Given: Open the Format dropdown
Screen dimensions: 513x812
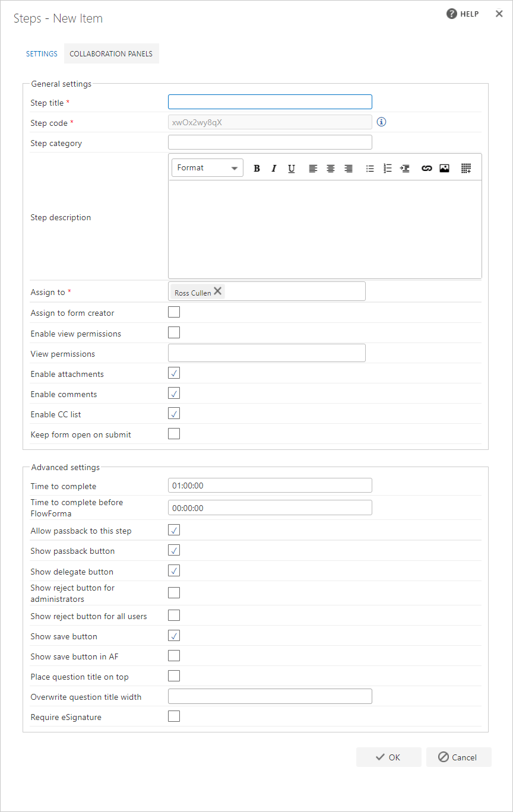Looking at the screenshot, I should (208, 168).
